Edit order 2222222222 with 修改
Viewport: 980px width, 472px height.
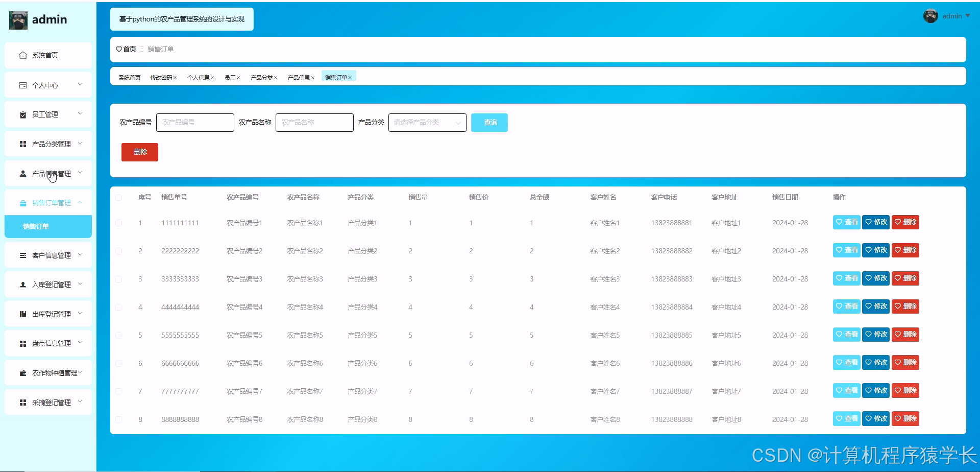point(876,250)
